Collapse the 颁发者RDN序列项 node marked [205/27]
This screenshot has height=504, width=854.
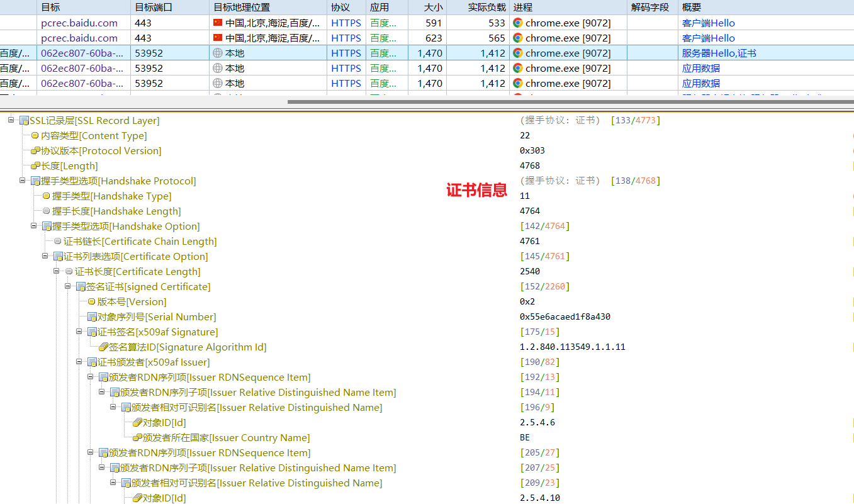(90, 452)
